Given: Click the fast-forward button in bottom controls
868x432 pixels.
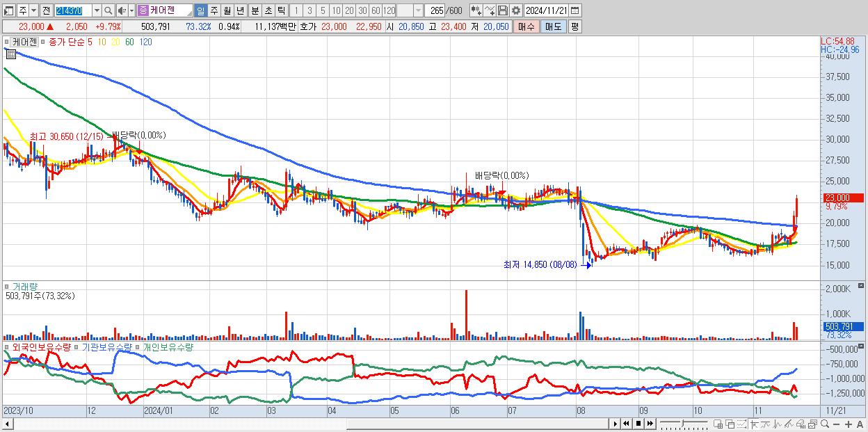Looking at the screenshot, I should [650, 424].
